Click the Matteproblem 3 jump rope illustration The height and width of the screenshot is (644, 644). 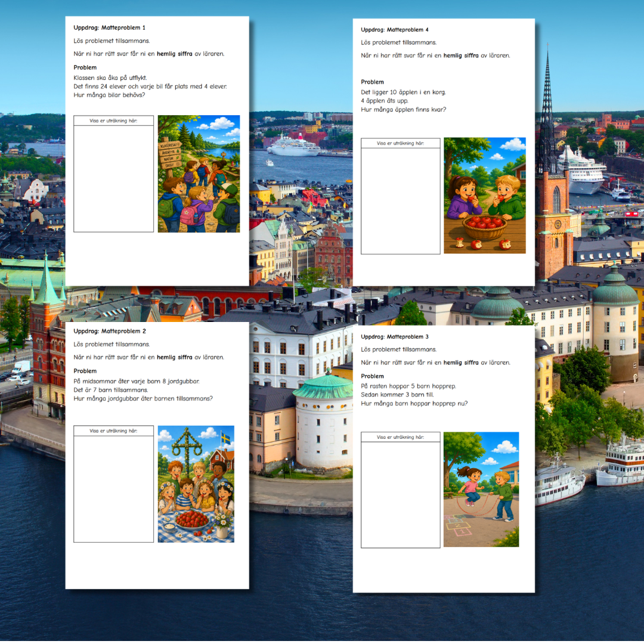click(x=481, y=490)
